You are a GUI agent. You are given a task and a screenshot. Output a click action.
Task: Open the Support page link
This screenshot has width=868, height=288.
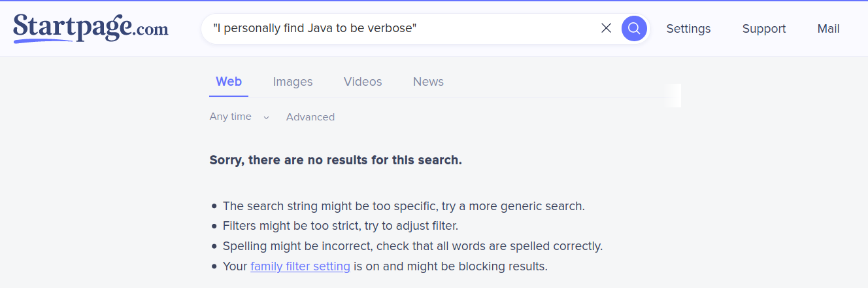(764, 29)
